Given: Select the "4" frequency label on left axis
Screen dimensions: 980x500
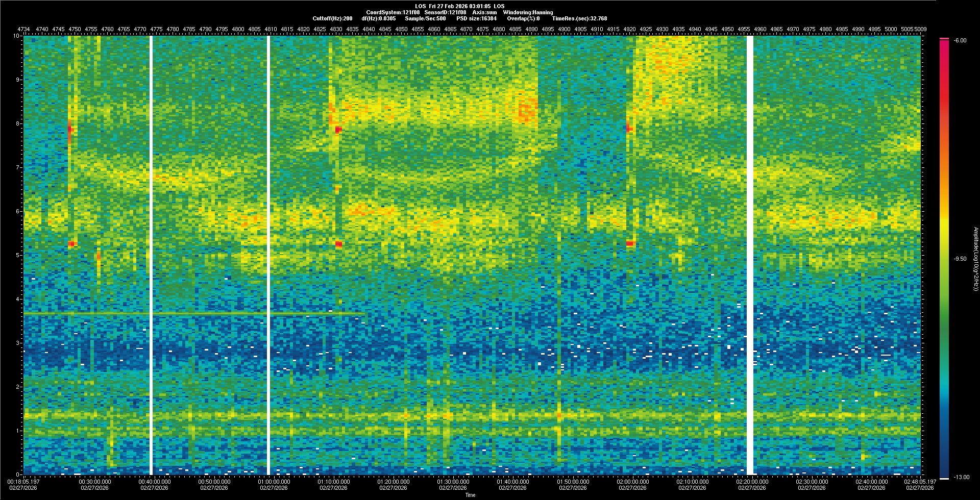Looking at the screenshot, I should point(18,299).
